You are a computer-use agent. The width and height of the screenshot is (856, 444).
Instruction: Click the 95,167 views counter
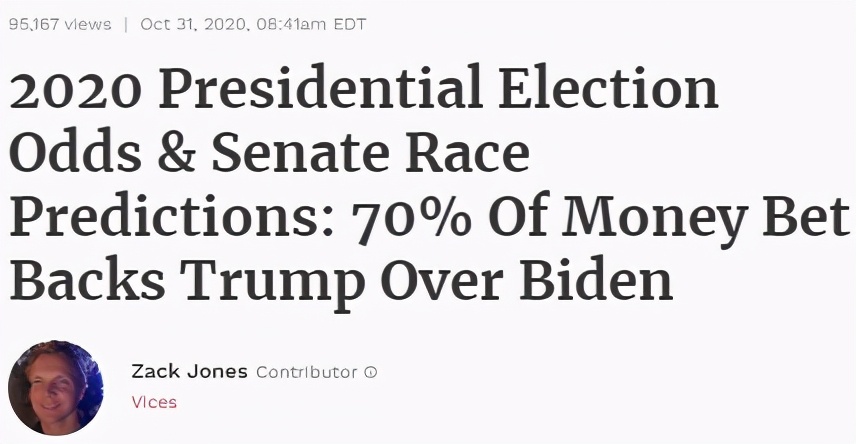(x=60, y=24)
